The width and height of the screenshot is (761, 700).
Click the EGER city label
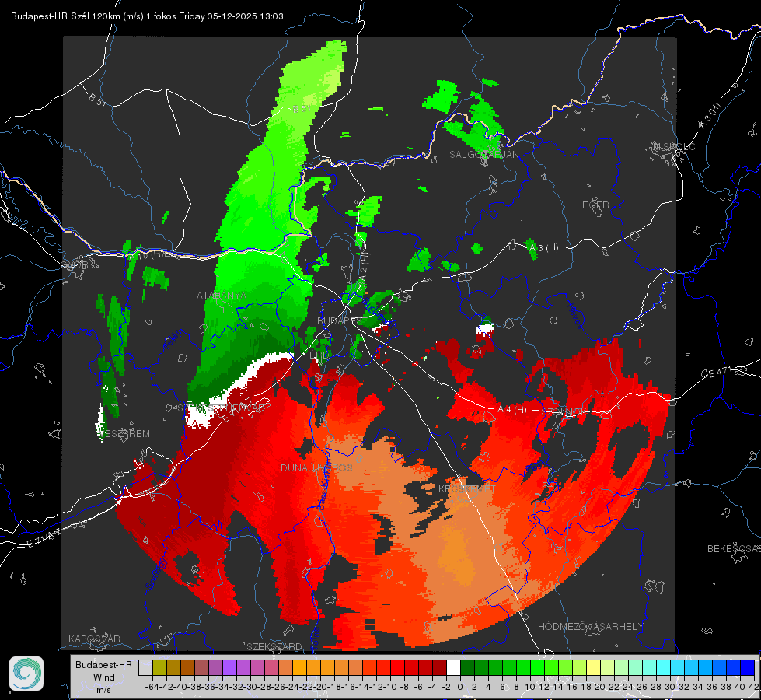pos(595,205)
